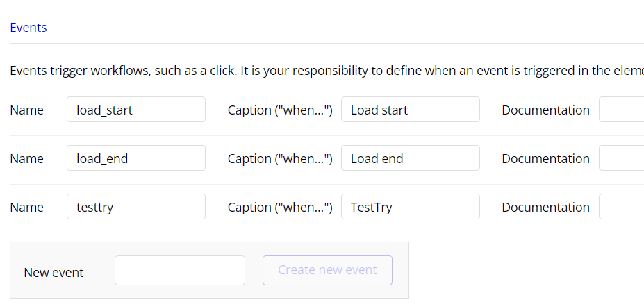644x304 pixels.
Task: Click the Documentation field for testtry
Action: (x=621, y=207)
